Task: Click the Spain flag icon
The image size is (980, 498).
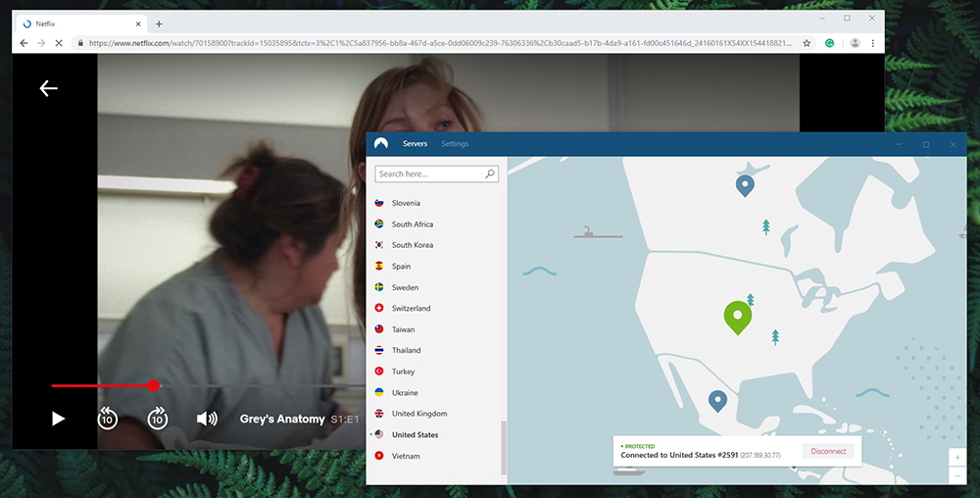Action: click(378, 266)
